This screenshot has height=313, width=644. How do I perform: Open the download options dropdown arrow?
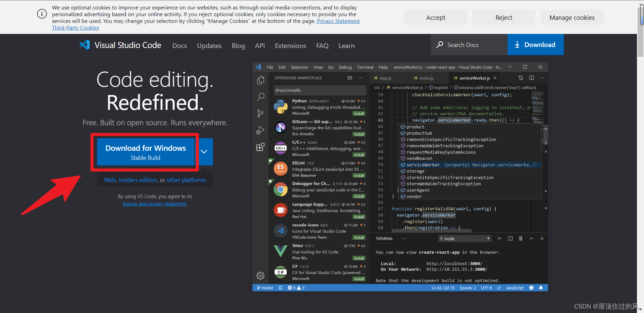pos(204,151)
